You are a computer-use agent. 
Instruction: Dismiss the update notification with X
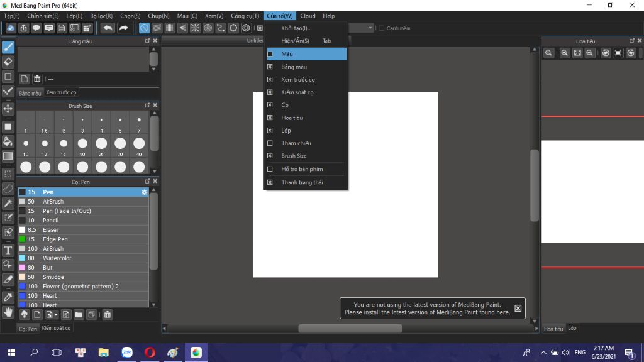[518, 308]
